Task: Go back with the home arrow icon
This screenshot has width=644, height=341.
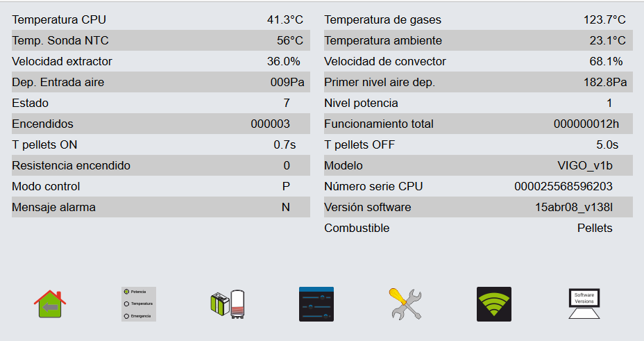Action: [x=50, y=304]
